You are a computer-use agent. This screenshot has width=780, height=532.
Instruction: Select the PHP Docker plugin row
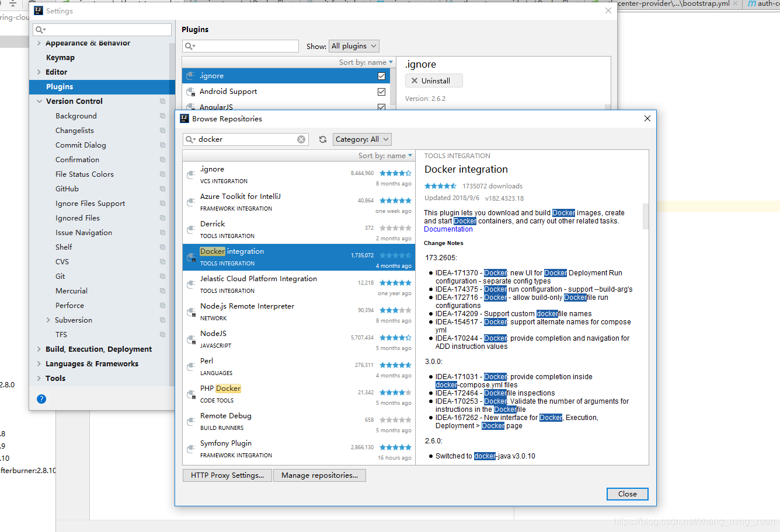[298, 394]
